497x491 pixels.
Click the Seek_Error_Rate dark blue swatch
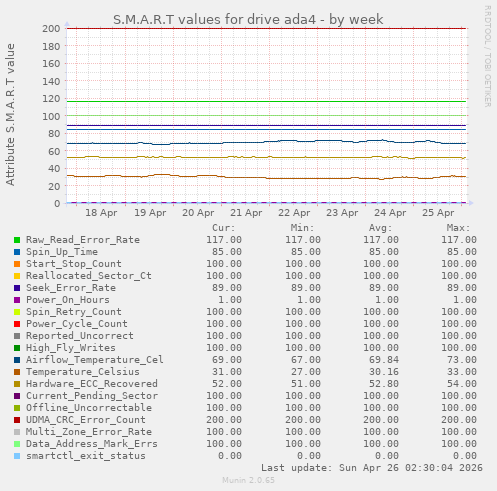(x=17, y=288)
